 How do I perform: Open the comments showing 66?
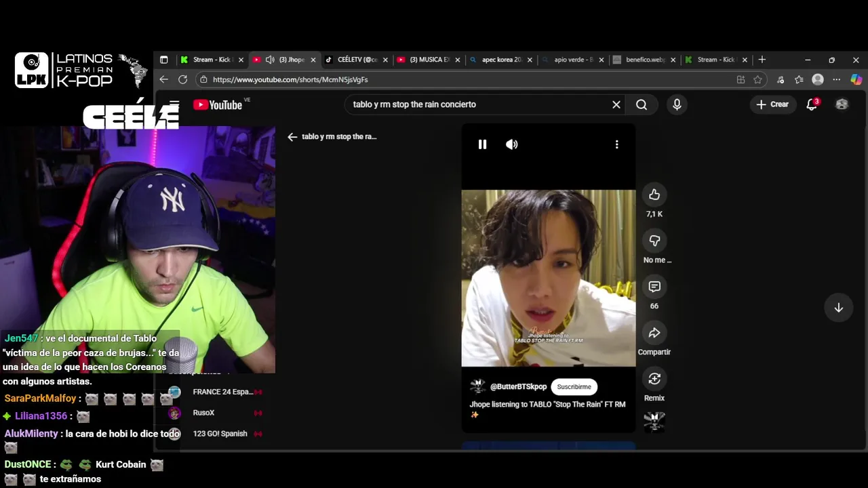654,287
